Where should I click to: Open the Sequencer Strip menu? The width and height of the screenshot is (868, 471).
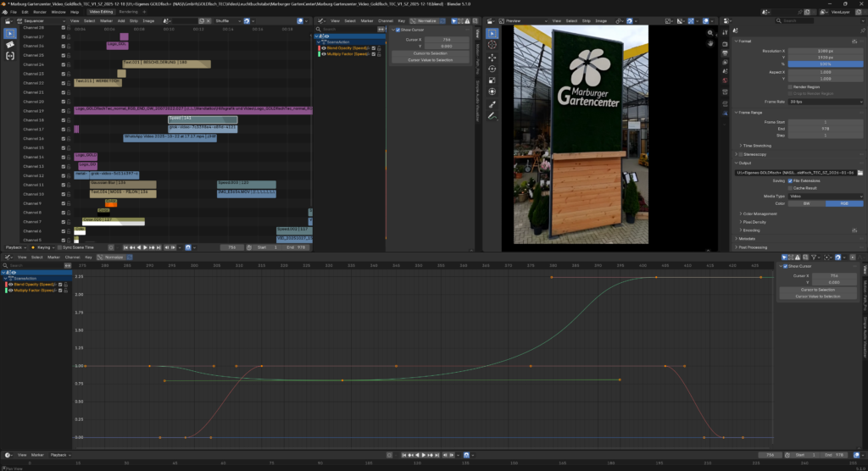click(133, 21)
